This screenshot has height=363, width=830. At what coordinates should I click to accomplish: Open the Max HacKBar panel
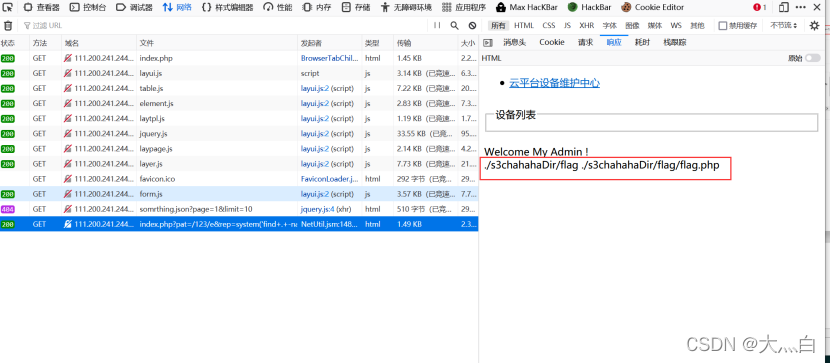527,7
